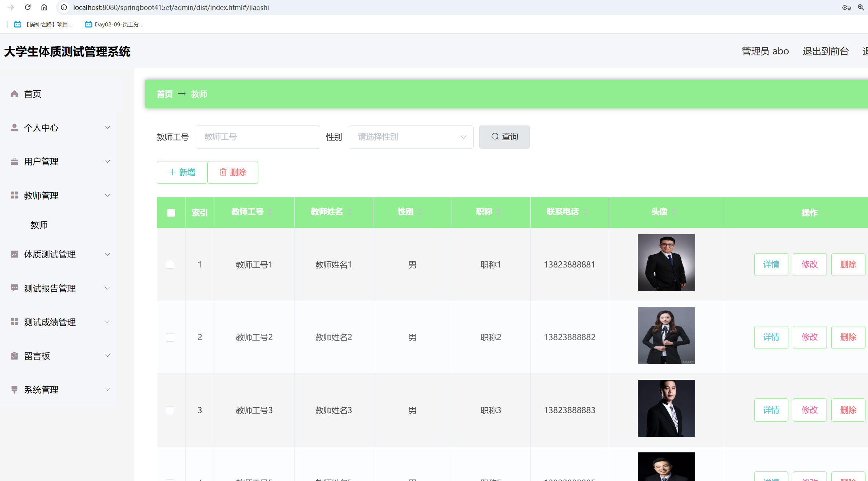Click the 首页 breadcrumb link
868x481 pixels.
tap(164, 94)
